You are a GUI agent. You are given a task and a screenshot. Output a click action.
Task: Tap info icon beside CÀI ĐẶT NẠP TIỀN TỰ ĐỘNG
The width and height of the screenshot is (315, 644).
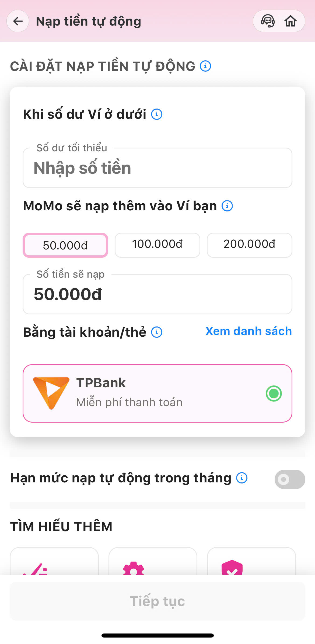pyautogui.click(x=205, y=66)
